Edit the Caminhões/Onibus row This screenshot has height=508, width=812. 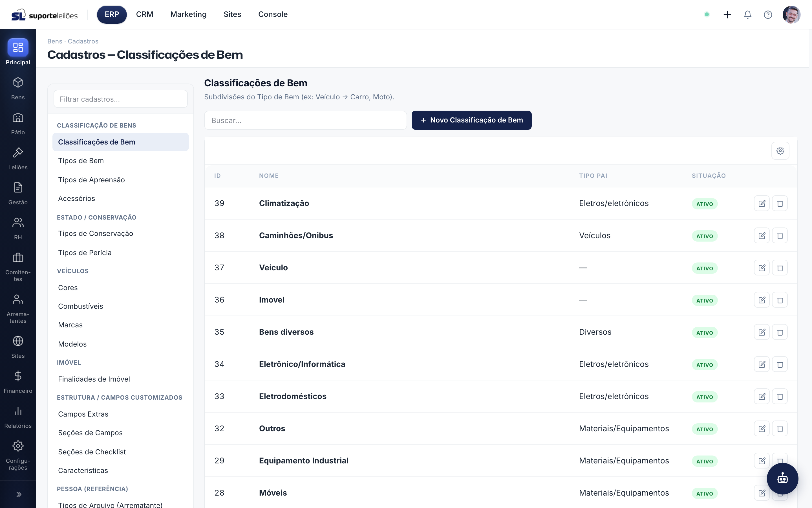[x=762, y=236]
